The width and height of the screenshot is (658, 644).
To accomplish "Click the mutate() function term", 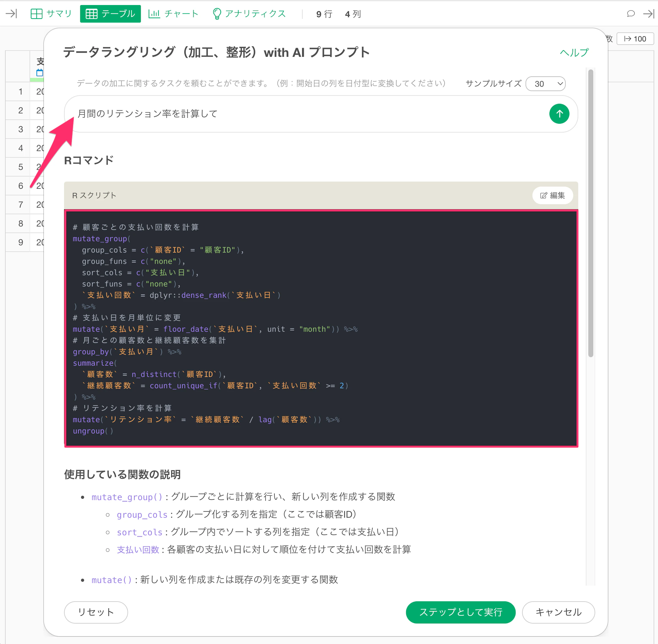I will click(x=111, y=580).
